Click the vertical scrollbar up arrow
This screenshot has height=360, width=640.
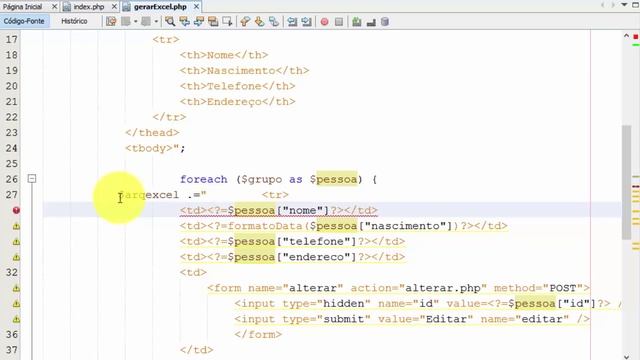(626, 36)
